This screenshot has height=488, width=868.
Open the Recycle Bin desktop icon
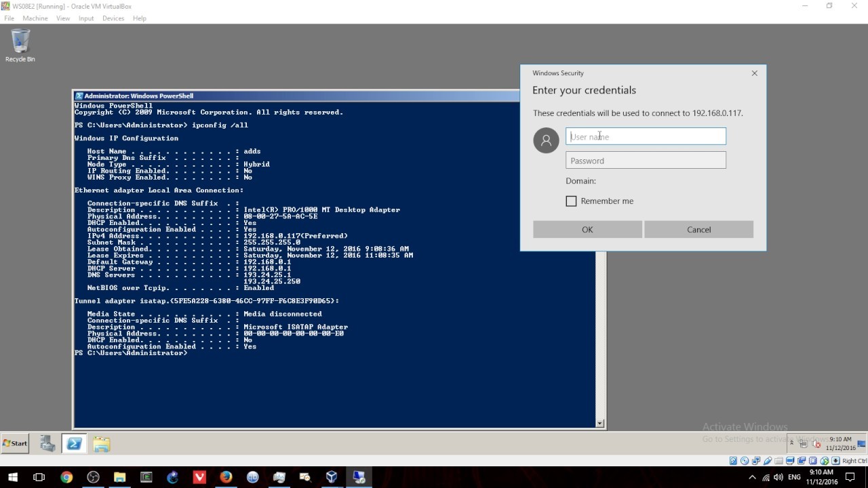pyautogui.click(x=20, y=46)
